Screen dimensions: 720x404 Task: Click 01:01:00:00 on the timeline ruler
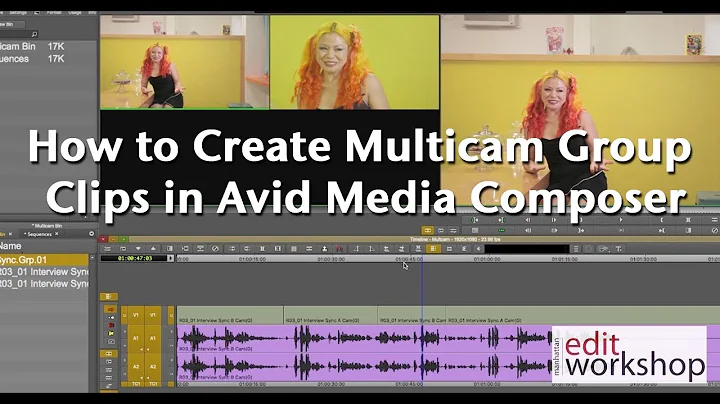(x=487, y=259)
